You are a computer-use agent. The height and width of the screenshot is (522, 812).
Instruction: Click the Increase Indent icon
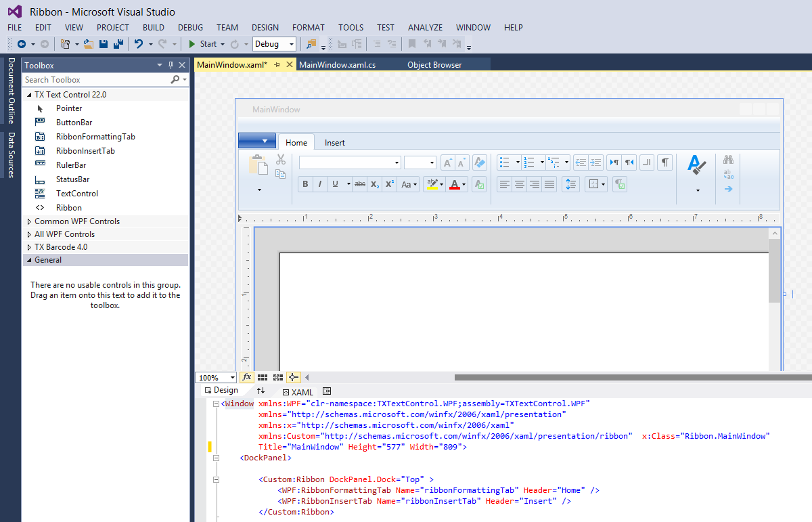[595, 162]
